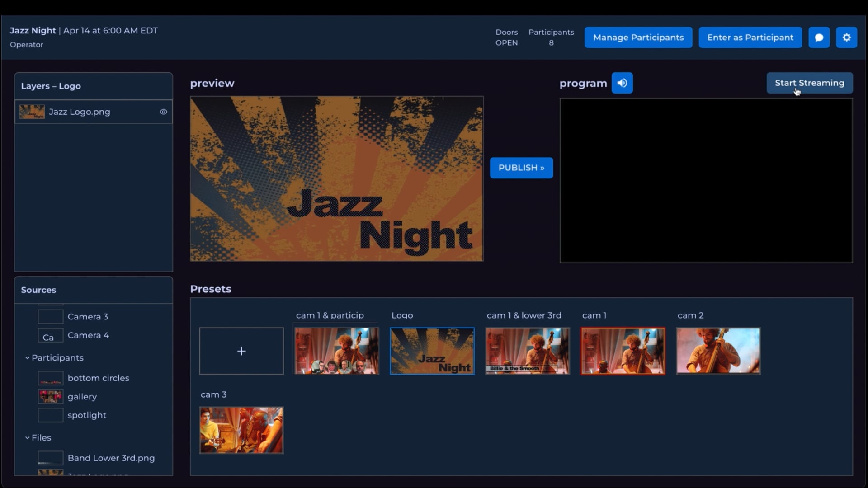This screenshot has width=868, height=488.
Task: Click Start Streaming button
Action: (809, 83)
